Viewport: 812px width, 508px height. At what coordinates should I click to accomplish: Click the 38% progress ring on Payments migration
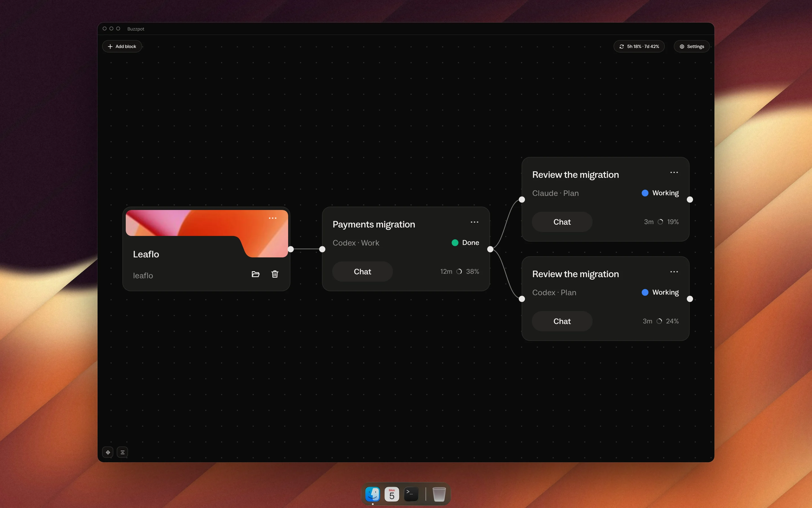click(459, 271)
